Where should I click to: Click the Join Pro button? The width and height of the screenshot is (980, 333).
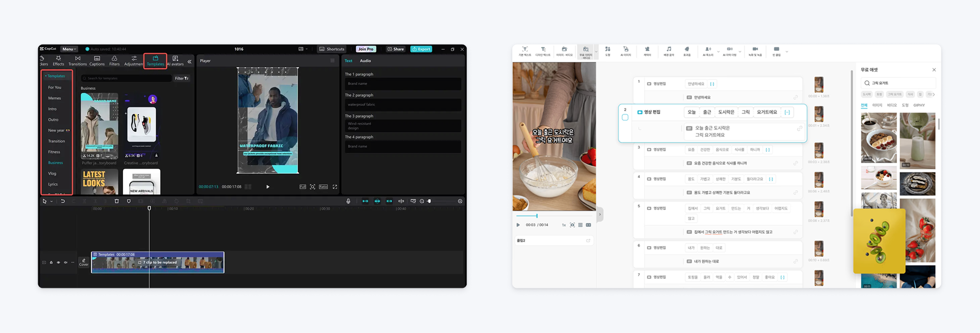point(366,49)
